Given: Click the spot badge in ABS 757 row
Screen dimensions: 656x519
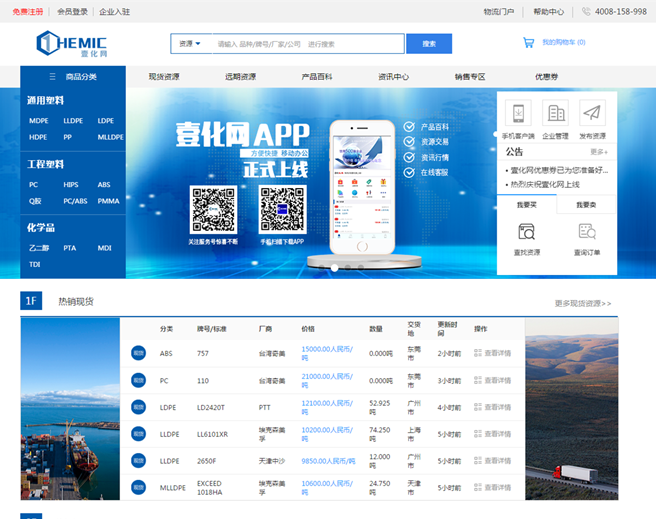Looking at the screenshot, I should click(138, 353).
